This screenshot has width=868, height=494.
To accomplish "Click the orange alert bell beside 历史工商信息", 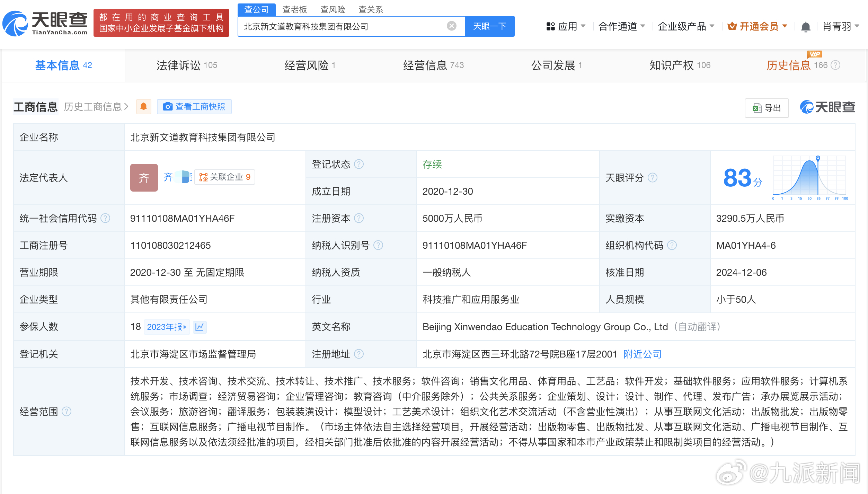I will point(143,106).
